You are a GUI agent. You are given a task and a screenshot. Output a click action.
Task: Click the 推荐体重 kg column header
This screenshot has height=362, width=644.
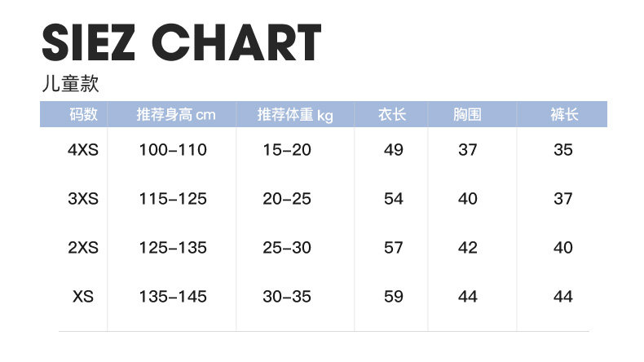(x=295, y=115)
